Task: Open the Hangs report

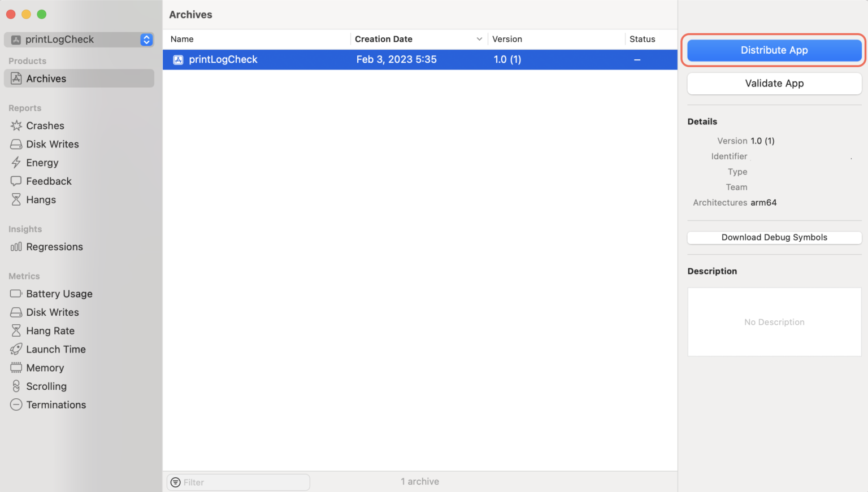Action: 41,199
